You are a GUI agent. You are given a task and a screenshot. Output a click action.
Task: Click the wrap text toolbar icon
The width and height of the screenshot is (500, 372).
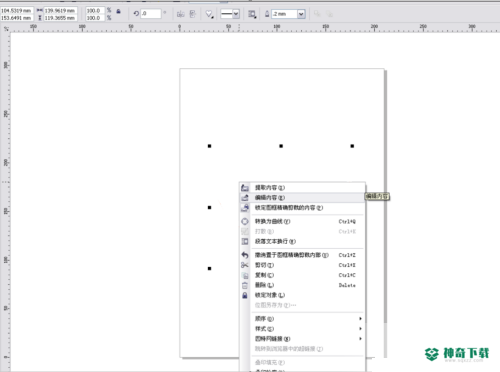point(252,14)
